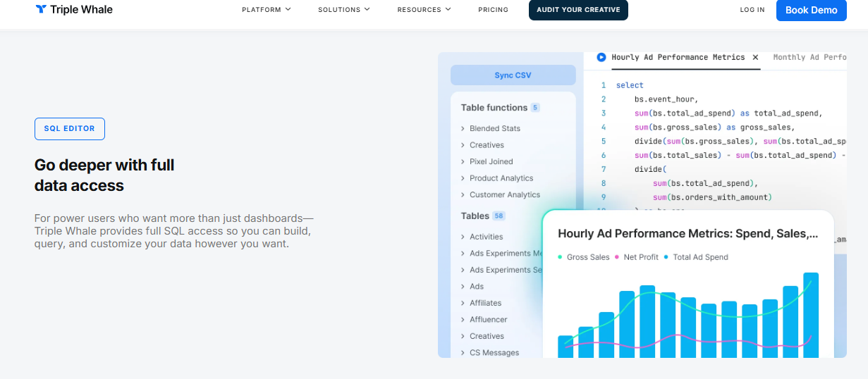Viewport: 868px width, 379px height.
Task: Click the bs.event_hour code line
Action: pyautogui.click(x=666, y=99)
